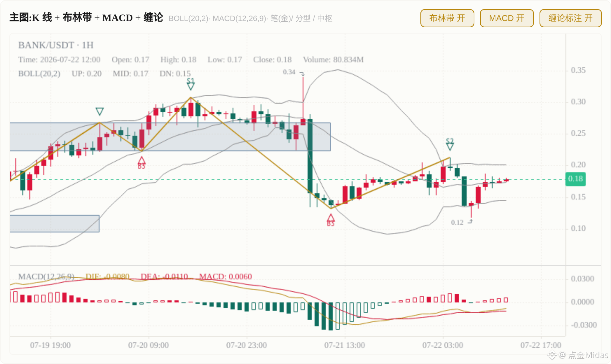Screen dimensions: 611x364
Task: Click the Close: 0.18 readout
Action: (272, 59)
